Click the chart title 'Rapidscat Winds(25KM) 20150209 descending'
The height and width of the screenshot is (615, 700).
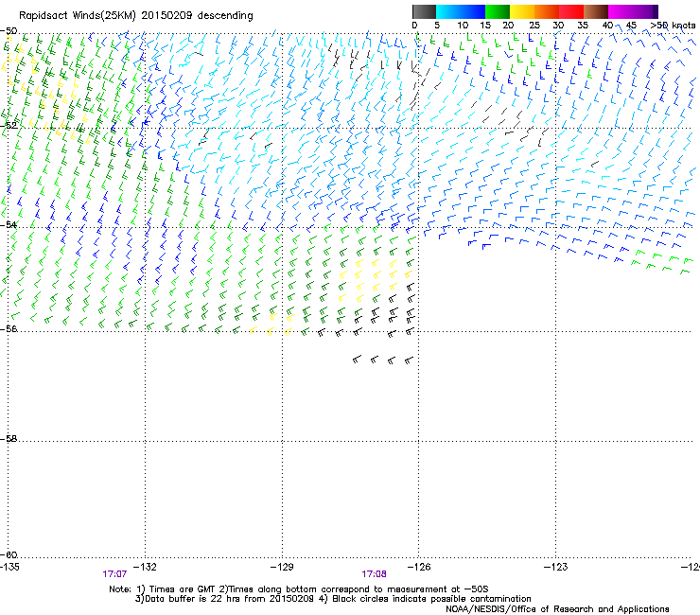[x=135, y=16]
